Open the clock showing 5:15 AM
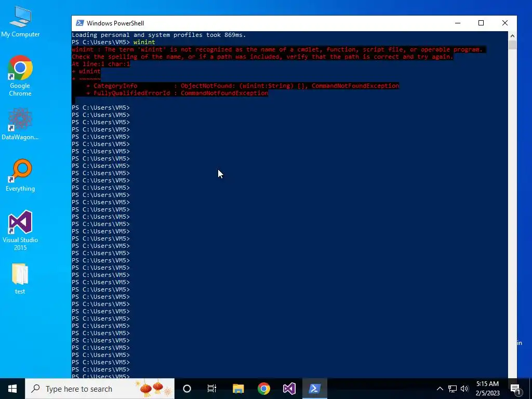Viewport: 532px width, 399px height. point(487,389)
